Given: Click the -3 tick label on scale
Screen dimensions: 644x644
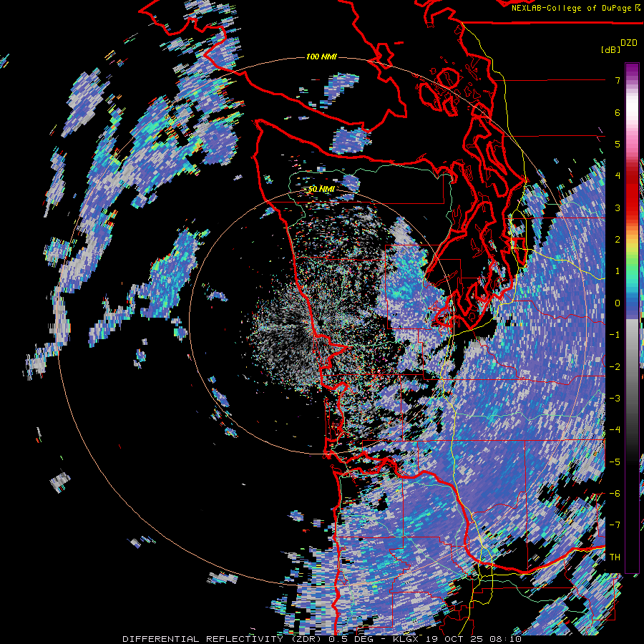Looking at the screenshot, I should pyautogui.click(x=615, y=399).
